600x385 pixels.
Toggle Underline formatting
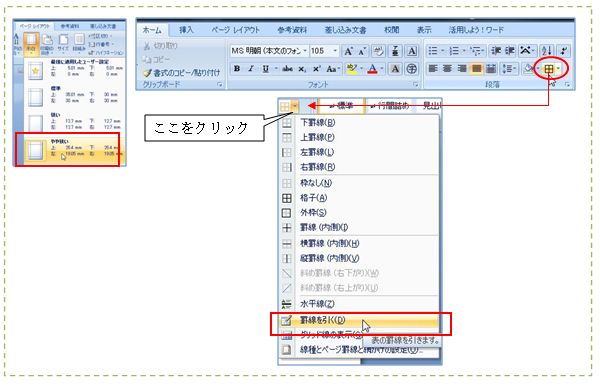tap(265, 69)
